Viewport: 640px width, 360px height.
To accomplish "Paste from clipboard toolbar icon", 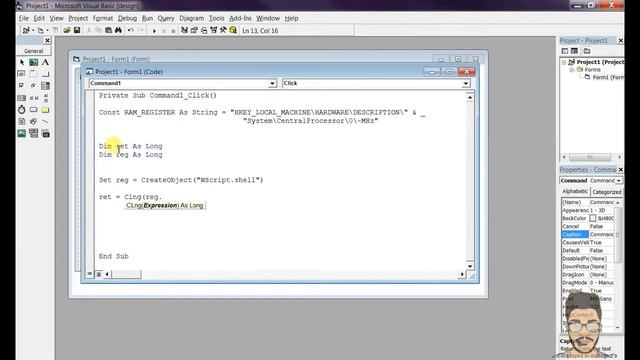I will (108, 30).
